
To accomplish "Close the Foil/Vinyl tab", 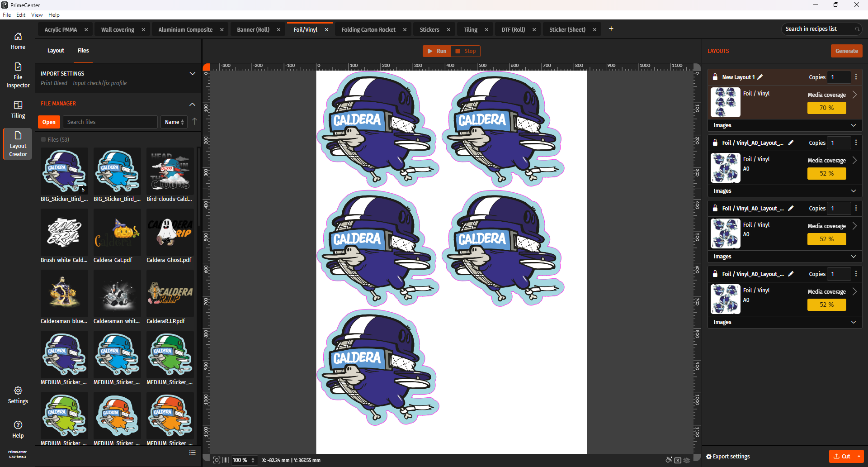I will pos(326,29).
